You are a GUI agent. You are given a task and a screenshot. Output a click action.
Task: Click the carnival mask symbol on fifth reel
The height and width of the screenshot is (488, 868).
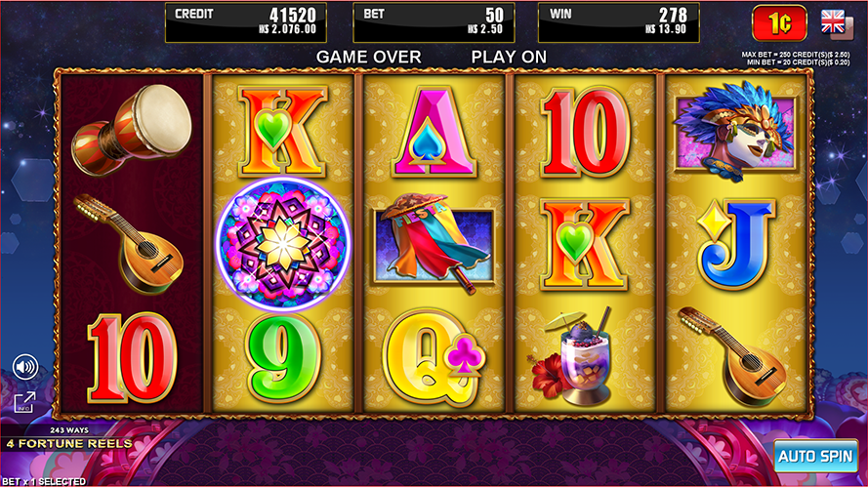click(x=735, y=131)
